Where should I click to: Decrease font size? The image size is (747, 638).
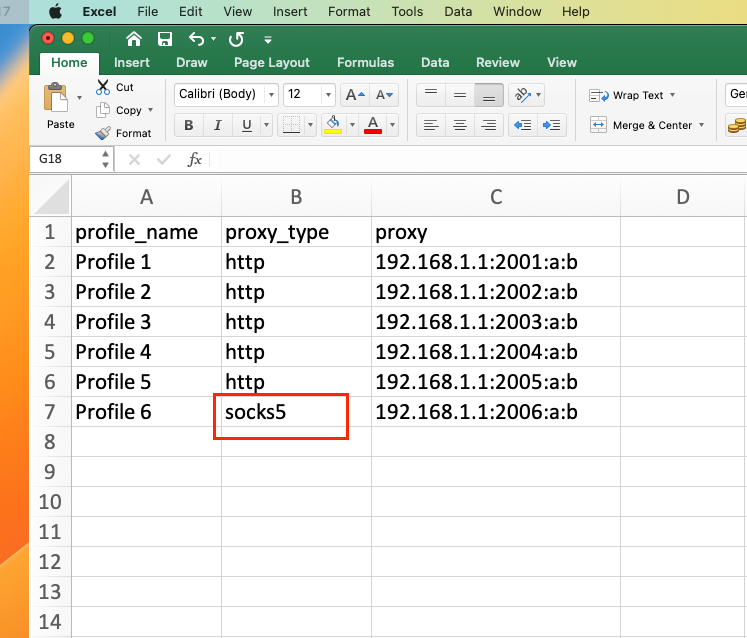(384, 95)
